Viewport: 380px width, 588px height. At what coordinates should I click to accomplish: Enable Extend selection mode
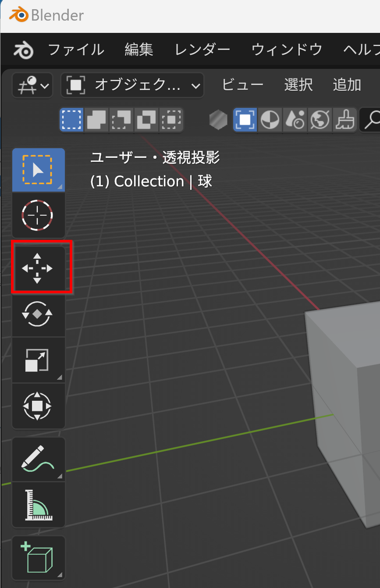(x=96, y=119)
